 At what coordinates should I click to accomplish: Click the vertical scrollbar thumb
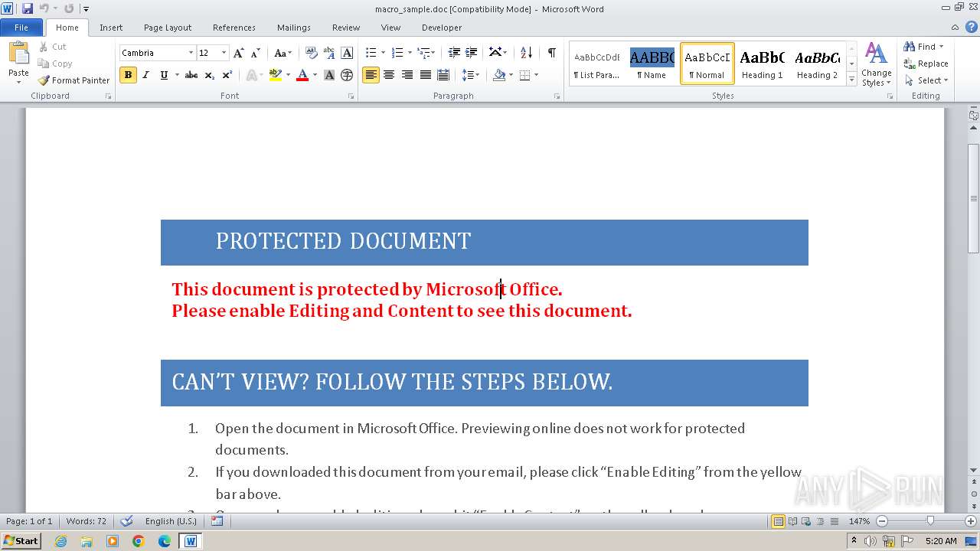click(974, 198)
